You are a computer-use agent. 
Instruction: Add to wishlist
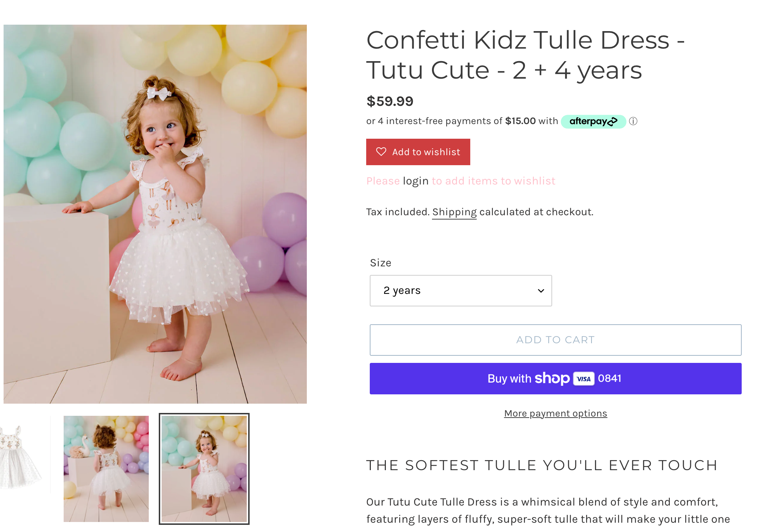point(418,152)
